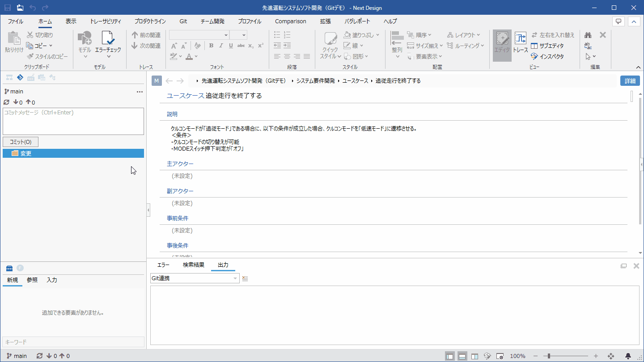Viewport: 644px width, 362px height.
Task: Click the ユースケース breadcrumb link
Action: [x=355, y=81]
